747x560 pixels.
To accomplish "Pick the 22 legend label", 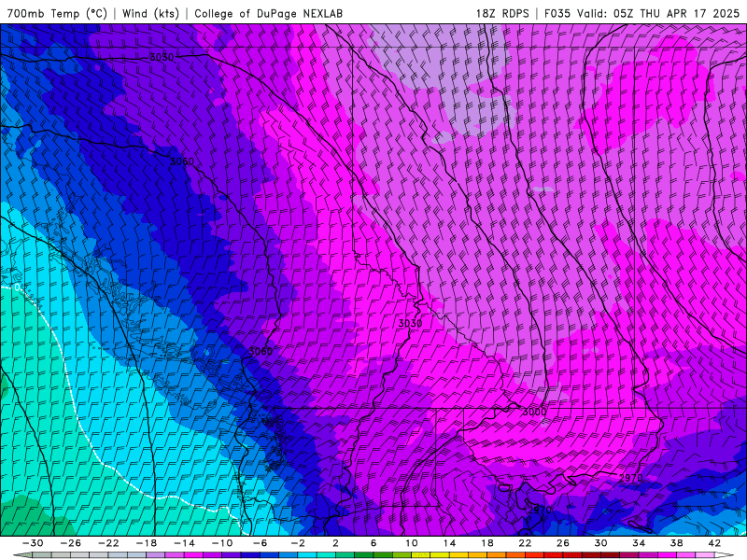I will tap(525, 543).
